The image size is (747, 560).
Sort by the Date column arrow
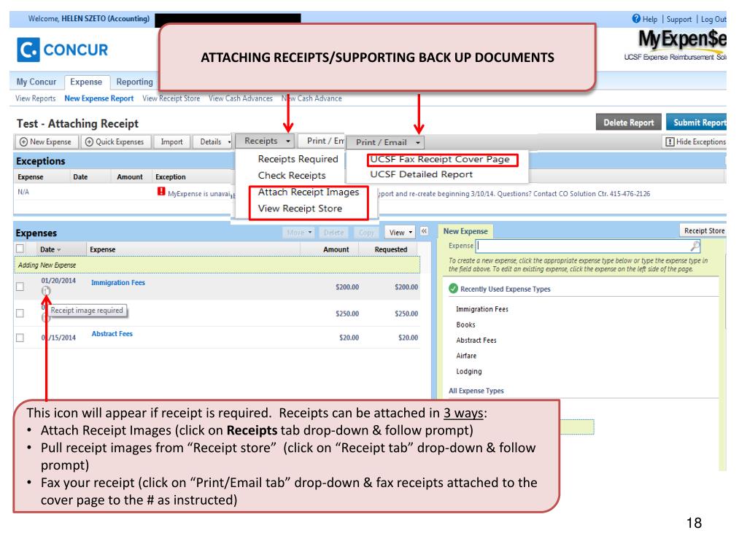point(58,250)
